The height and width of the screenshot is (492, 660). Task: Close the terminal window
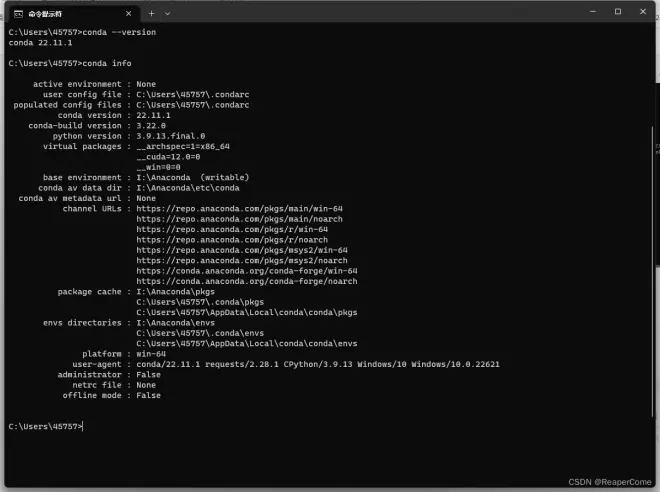point(643,12)
